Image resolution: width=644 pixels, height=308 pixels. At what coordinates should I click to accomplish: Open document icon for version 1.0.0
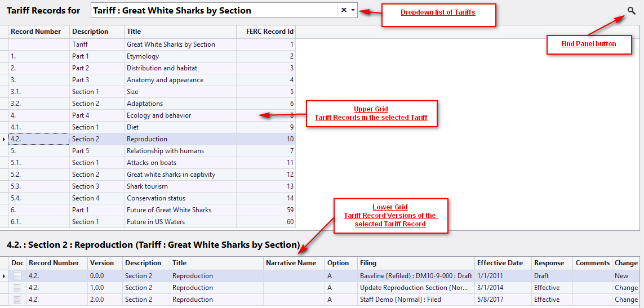point(17,288)
